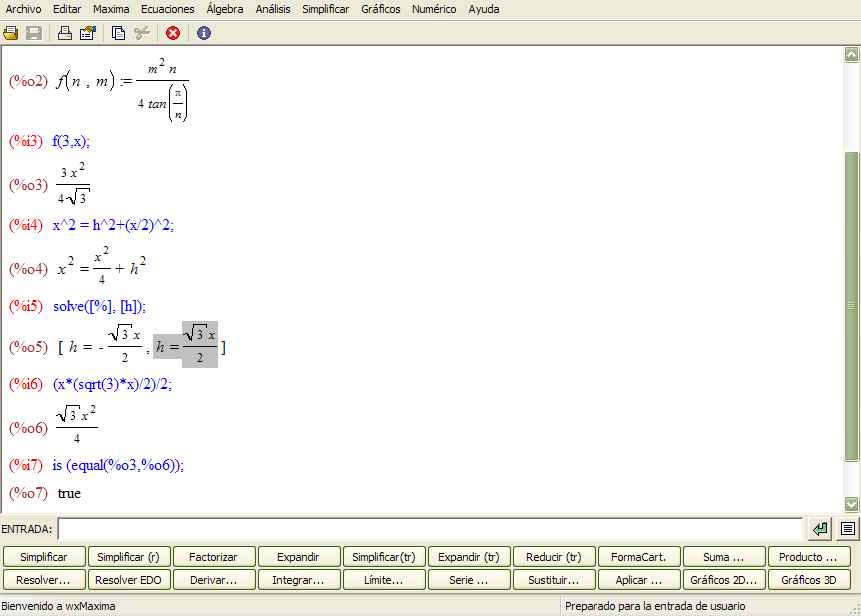Click the green Enter command icon
This screenshot has width=861, height=616.
(820, 529)
